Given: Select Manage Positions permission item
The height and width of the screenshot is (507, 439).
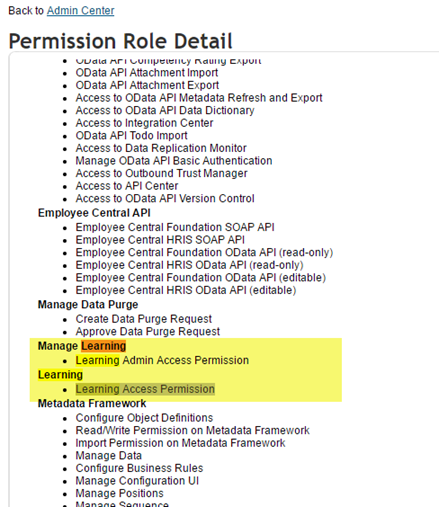Looking at the screenshot, I should 119,493.
